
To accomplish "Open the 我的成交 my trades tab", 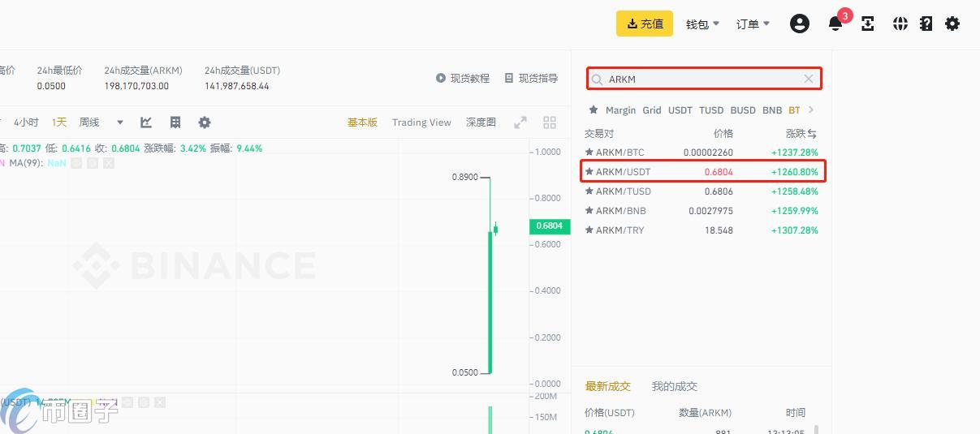I will 675,386.
